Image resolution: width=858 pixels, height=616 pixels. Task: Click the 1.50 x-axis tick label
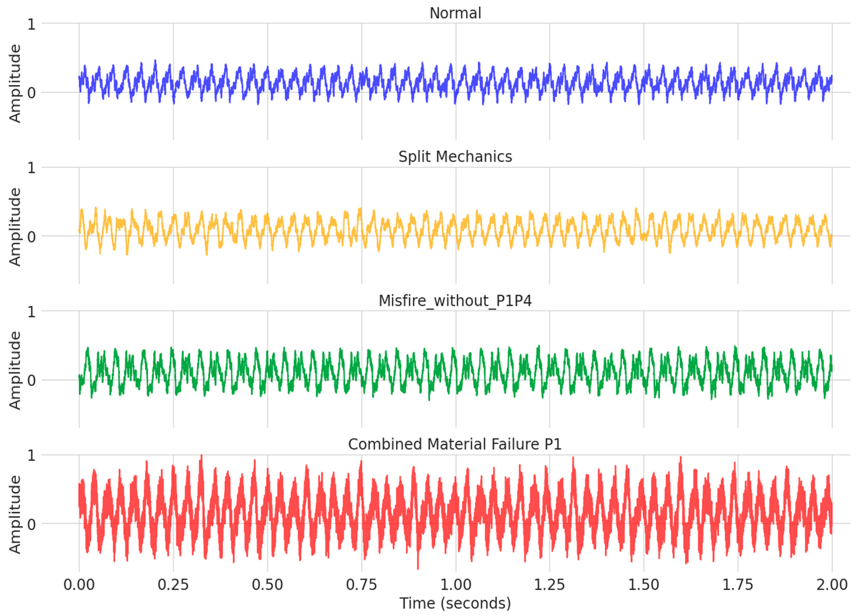[643, 585]
